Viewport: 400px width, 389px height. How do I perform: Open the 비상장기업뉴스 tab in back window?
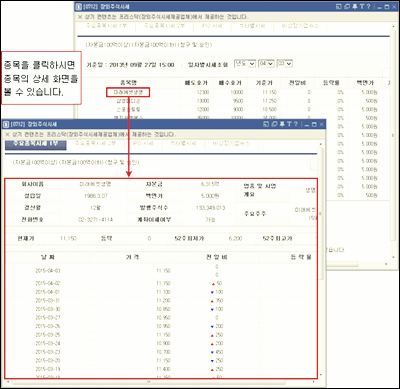coord(300,26)
